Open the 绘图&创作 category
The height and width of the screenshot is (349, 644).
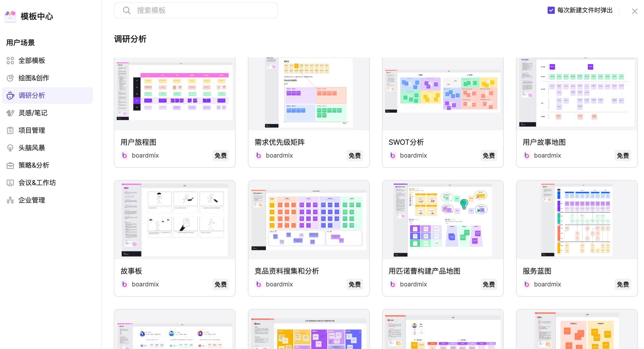point(47,78)
